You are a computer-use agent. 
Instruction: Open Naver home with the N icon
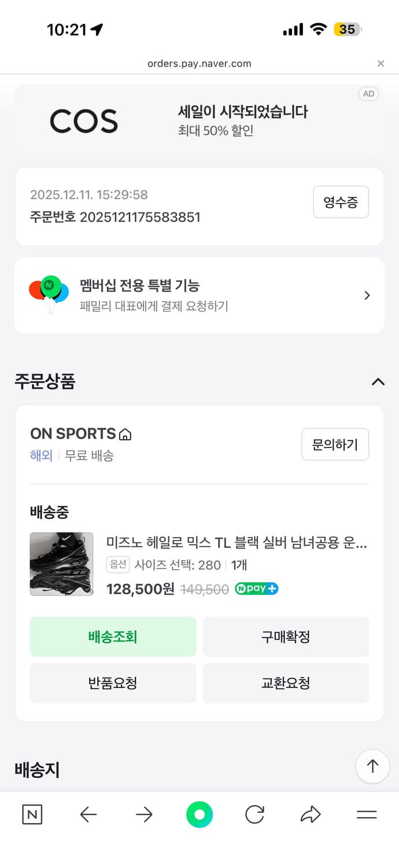click(32, 814)
